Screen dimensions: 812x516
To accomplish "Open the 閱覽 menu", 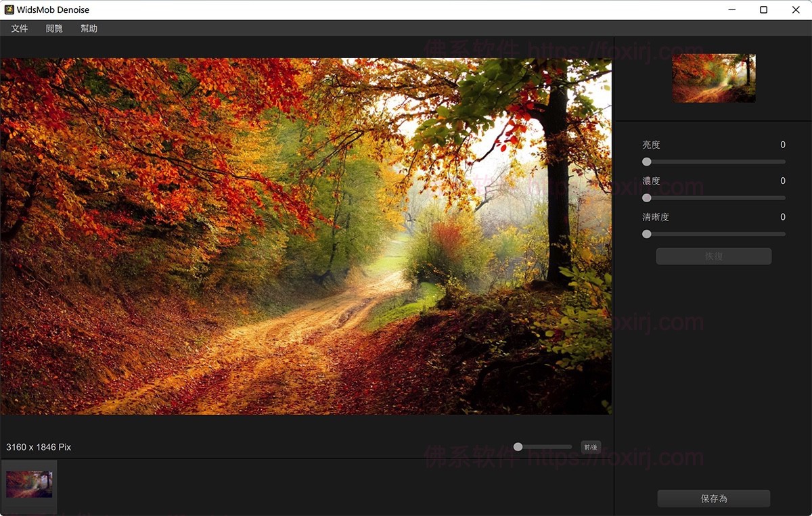I will pyautogui.click(x=54, y=28).
